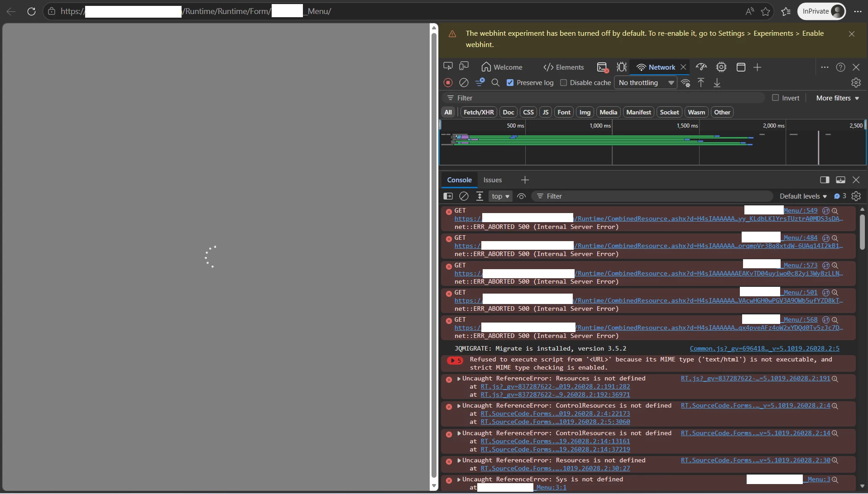Open the top JavaScript context dropdown
Image resolution: width=868 pixels, height=494 pixels.
click(500, 196)
